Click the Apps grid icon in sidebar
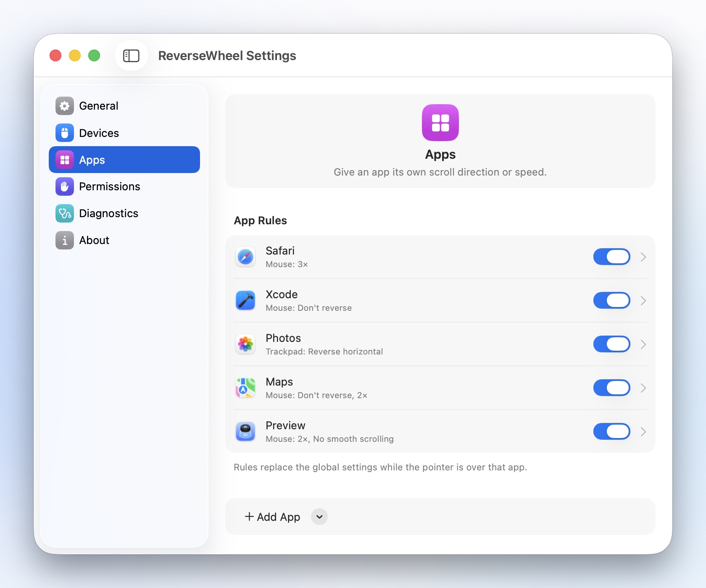706x588 pixels. (x=65, y=160)
